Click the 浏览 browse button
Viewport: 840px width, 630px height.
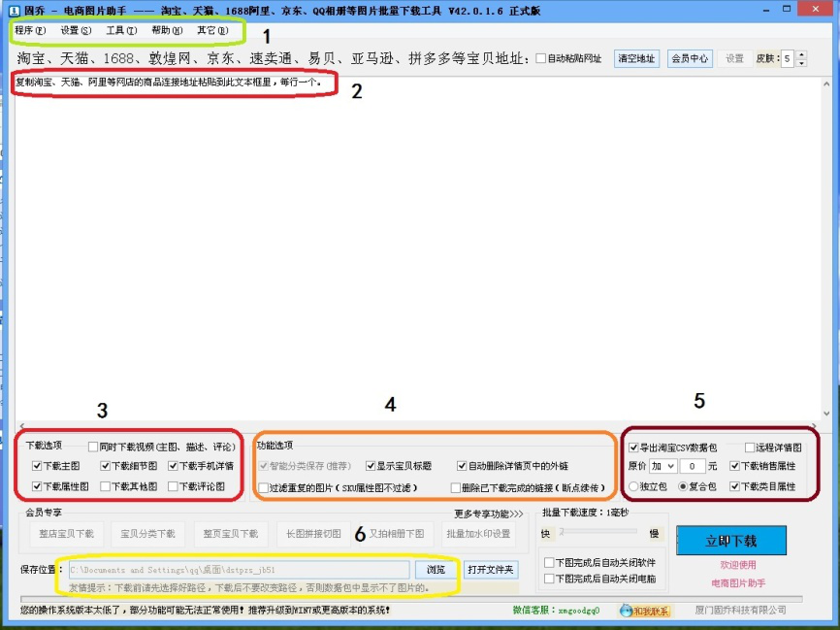coord(436,568)
